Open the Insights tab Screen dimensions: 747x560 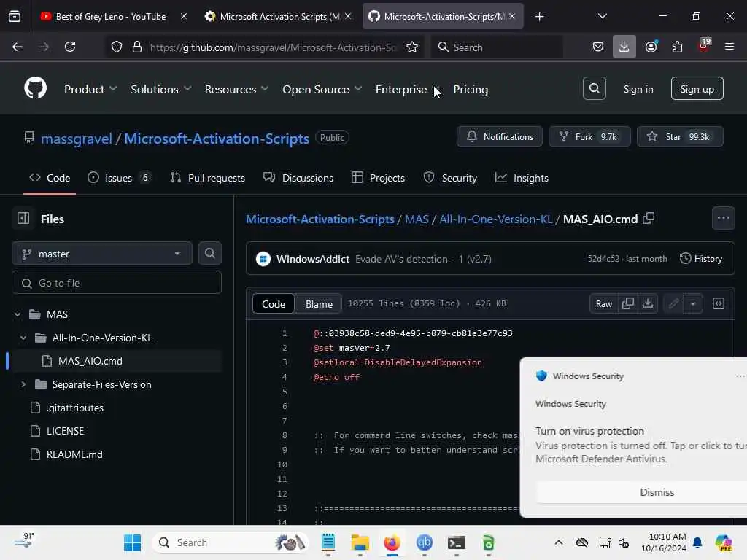click(x=522, y=178)
